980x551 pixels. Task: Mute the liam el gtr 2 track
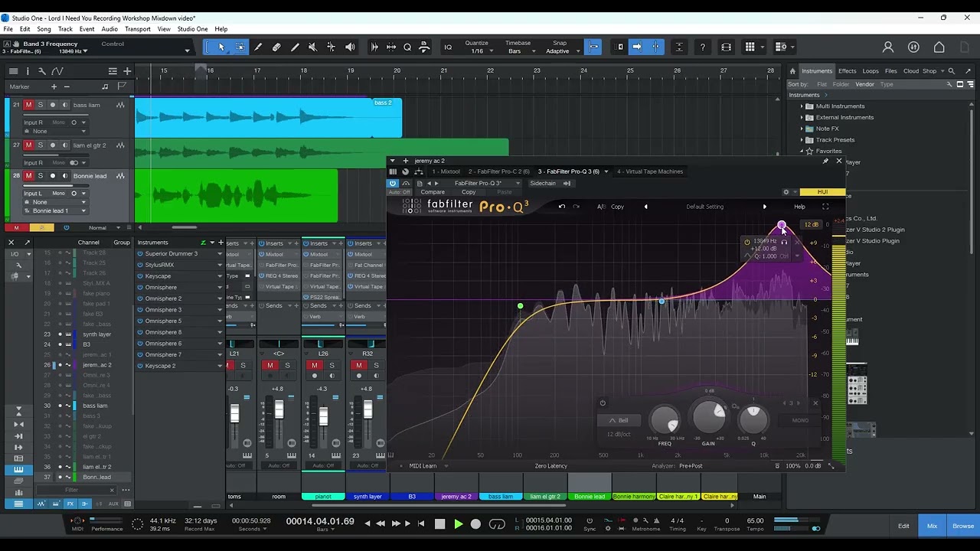pos(28,145)
